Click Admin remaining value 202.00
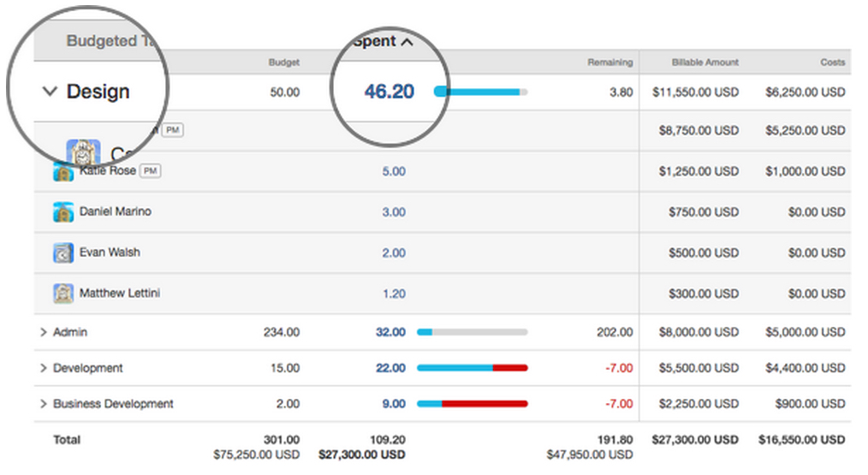Screen dimensions: 868x475 615,332
